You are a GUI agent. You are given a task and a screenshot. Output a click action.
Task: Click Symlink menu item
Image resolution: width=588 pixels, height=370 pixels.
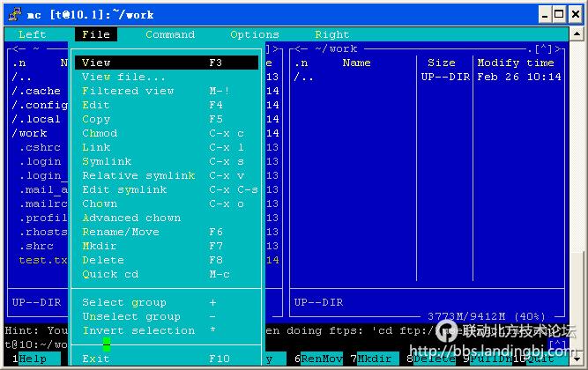click(x=107, y=161)
